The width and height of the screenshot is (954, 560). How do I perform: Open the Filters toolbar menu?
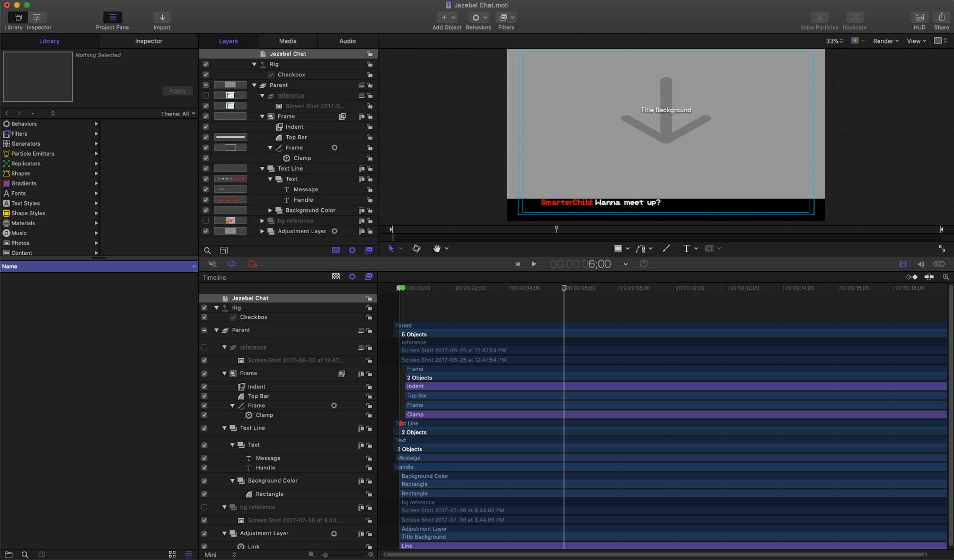click(x=506, y=17)
